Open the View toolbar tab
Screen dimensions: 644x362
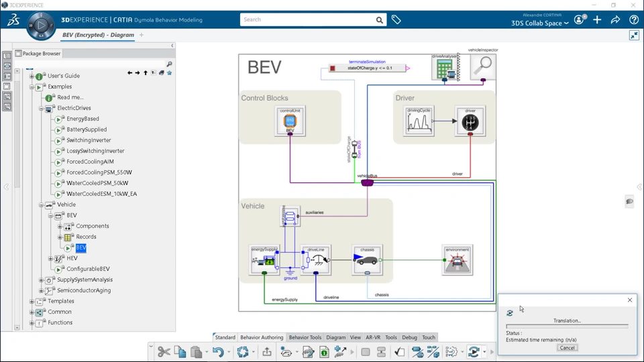(x=356, y=337)
